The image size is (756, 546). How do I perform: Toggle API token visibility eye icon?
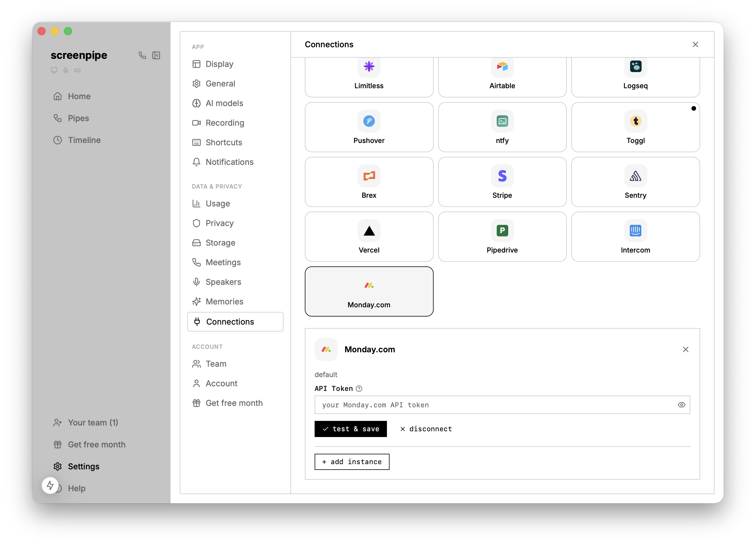(681, 405)
